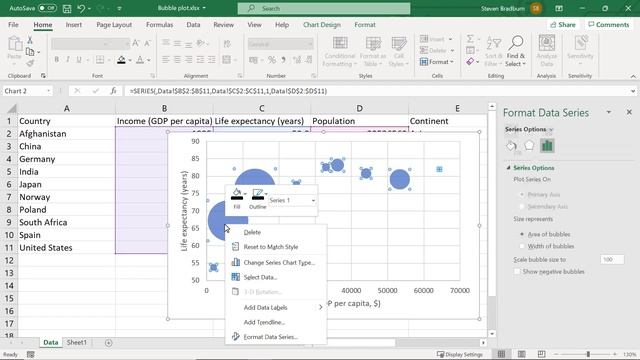Click the Cut scissors icon
Screen dimensions: 640x360
pos(30,40)
